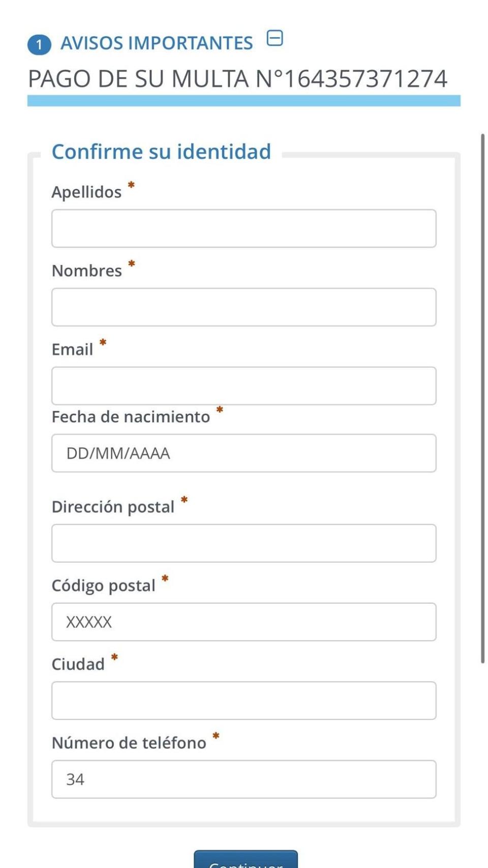Click the DD/MM/AAAA date field
The image size is (488, 868).
(x=243, y=453)
